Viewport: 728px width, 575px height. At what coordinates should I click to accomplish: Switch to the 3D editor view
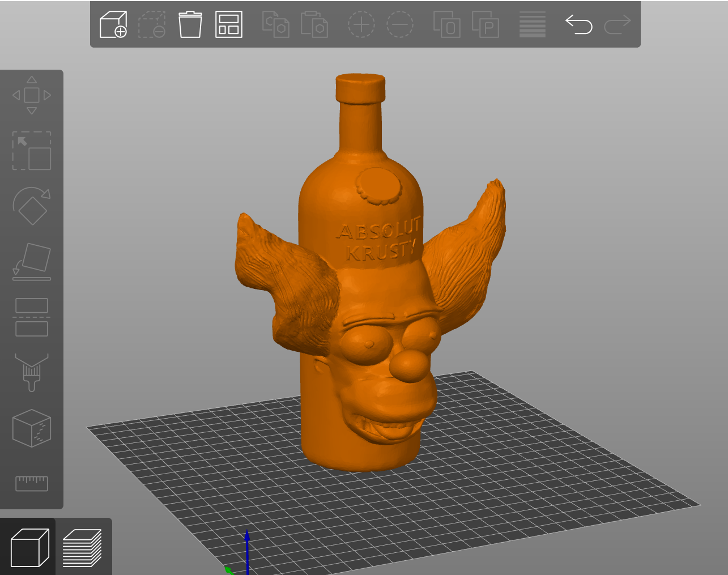point(29,548)
